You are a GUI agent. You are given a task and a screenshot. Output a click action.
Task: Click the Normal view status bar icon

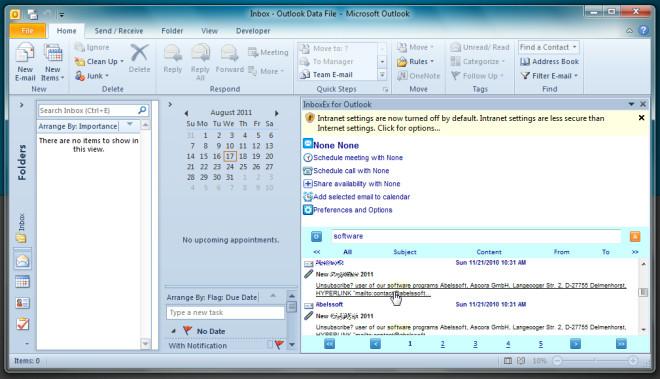508,361
